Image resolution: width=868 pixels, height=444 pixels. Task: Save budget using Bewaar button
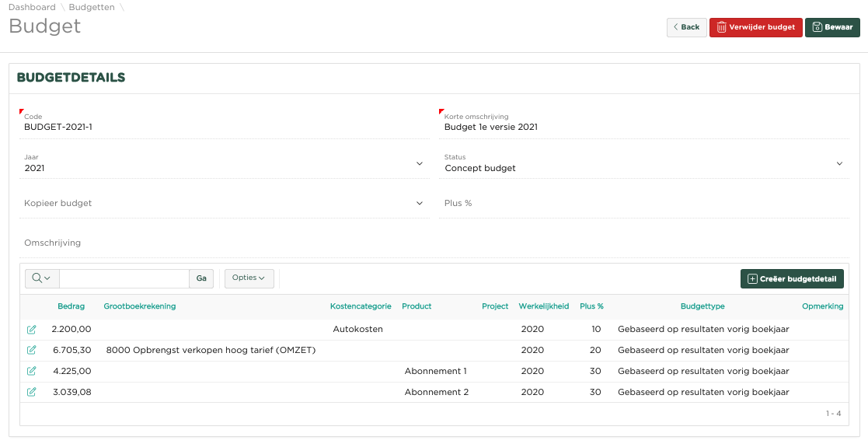point(832,27)
